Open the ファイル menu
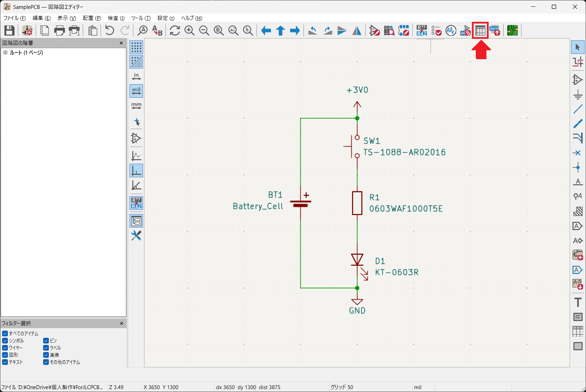Screen dimensions: 586x392 (15, 18)
